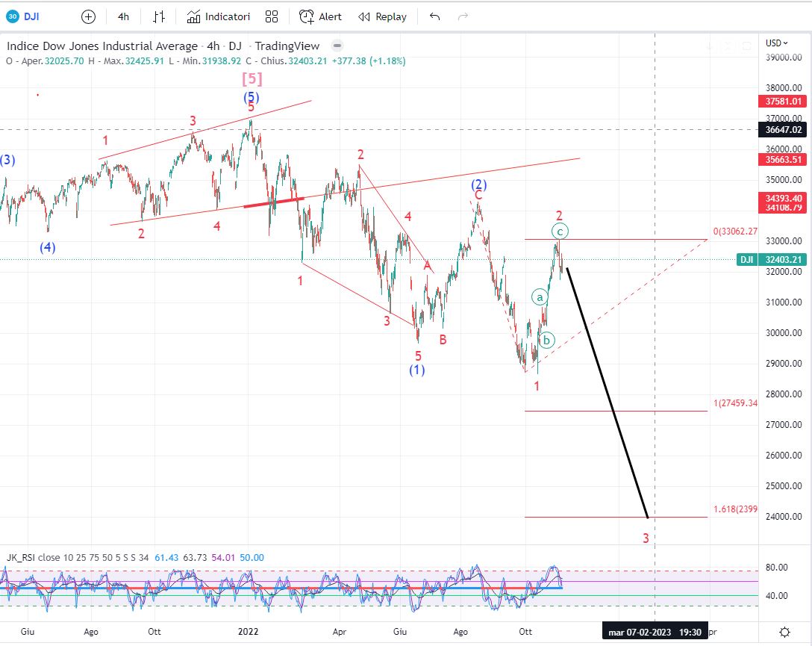Select the circled a wave label

540,297
